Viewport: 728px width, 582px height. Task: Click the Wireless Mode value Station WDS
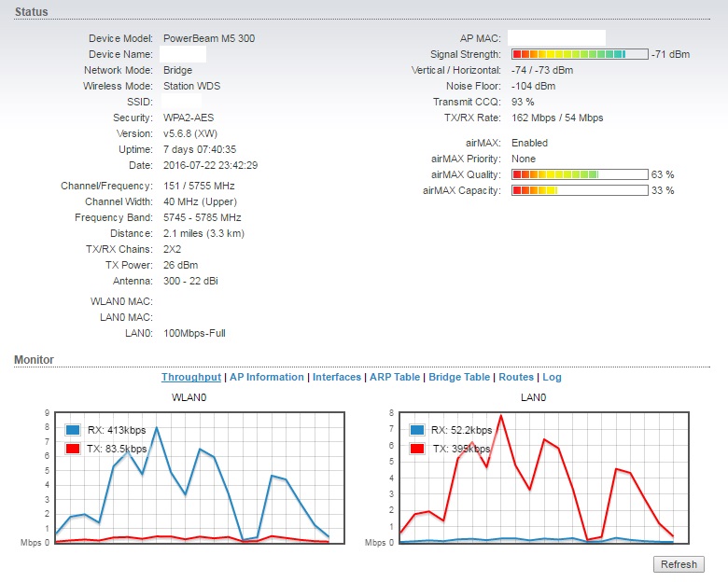tap(191, 86)
